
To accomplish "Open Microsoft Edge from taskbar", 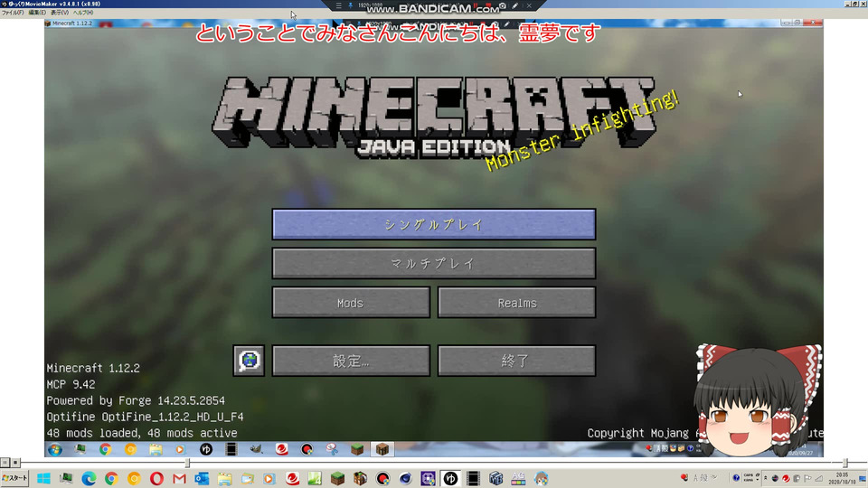I will coord(89,479).
